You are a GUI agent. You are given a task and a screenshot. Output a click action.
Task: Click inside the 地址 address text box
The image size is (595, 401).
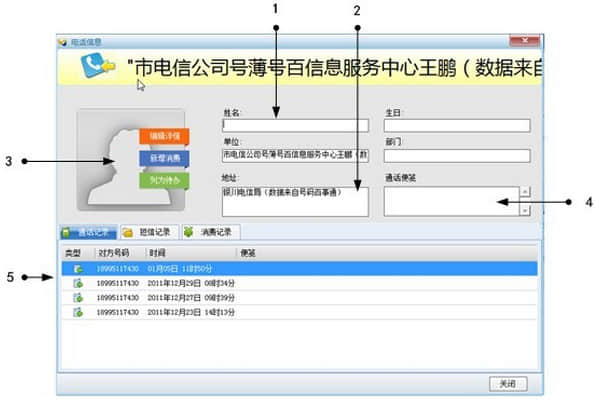pyautogui.click(x=295, y=201)
